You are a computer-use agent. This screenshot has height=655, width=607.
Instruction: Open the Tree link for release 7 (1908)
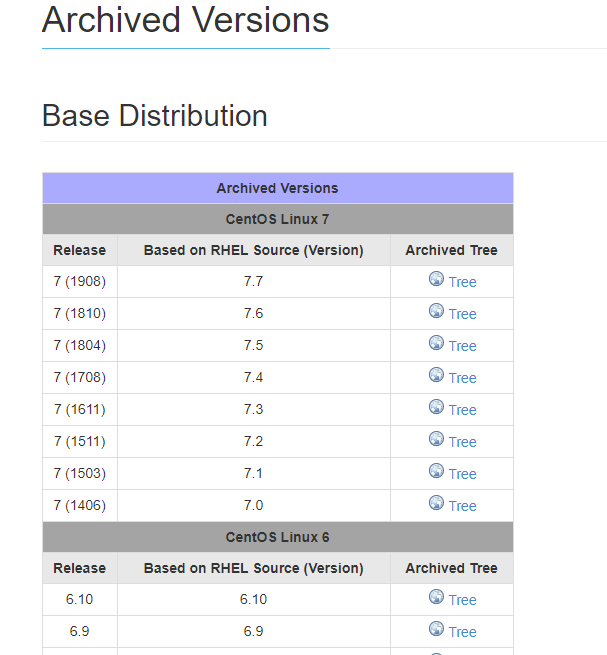[x=462, y=282]
